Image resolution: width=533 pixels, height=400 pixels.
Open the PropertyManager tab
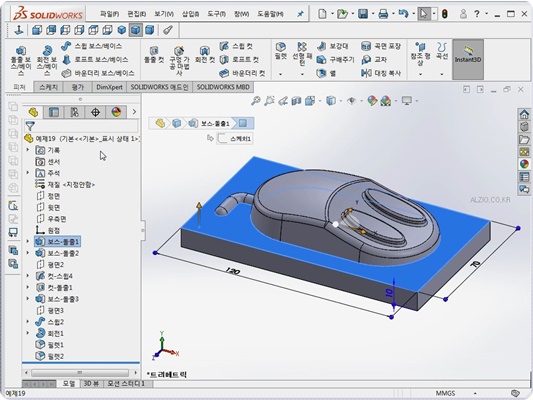point(54,112)
